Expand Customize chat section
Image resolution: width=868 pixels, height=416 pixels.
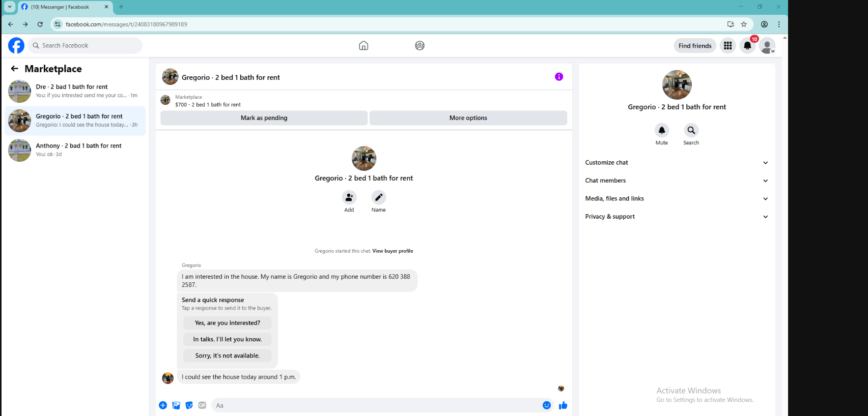tap(677, 163)
